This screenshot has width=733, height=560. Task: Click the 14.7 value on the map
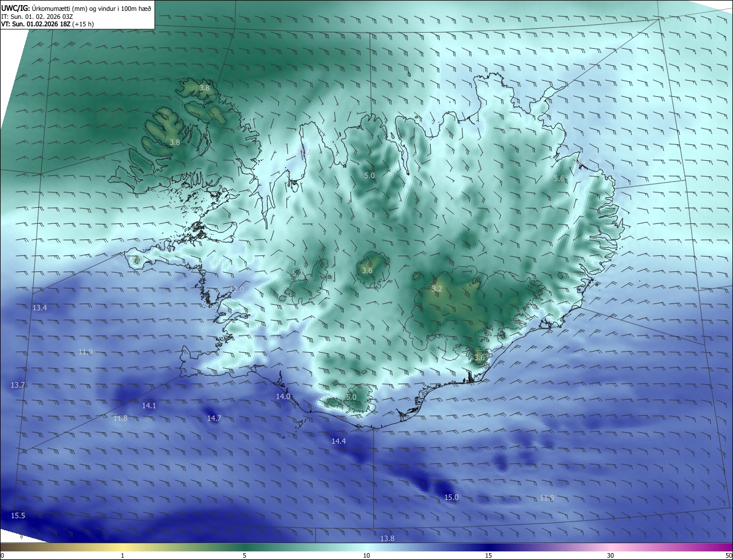(214, 419)
